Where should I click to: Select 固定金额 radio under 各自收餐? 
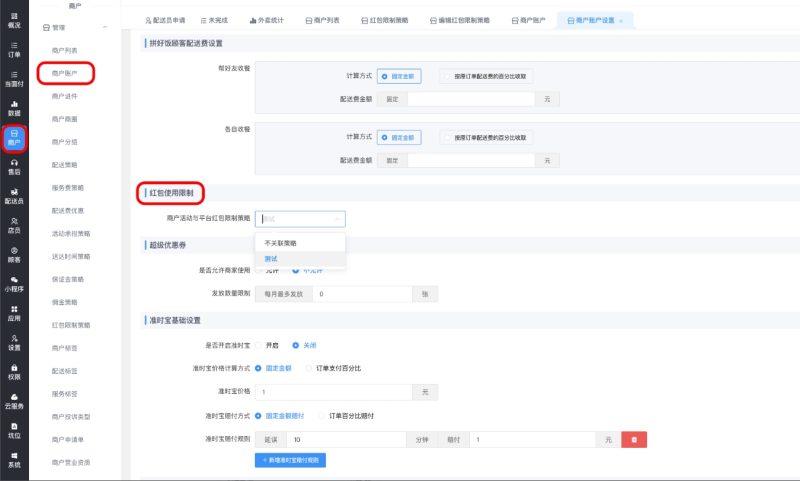[399, 138]
